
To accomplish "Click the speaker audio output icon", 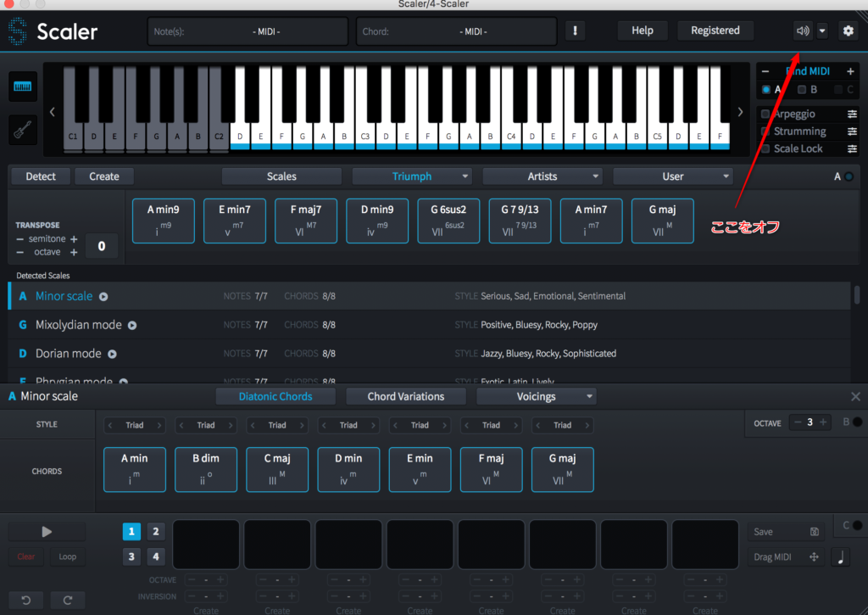I will click(803, 31).
